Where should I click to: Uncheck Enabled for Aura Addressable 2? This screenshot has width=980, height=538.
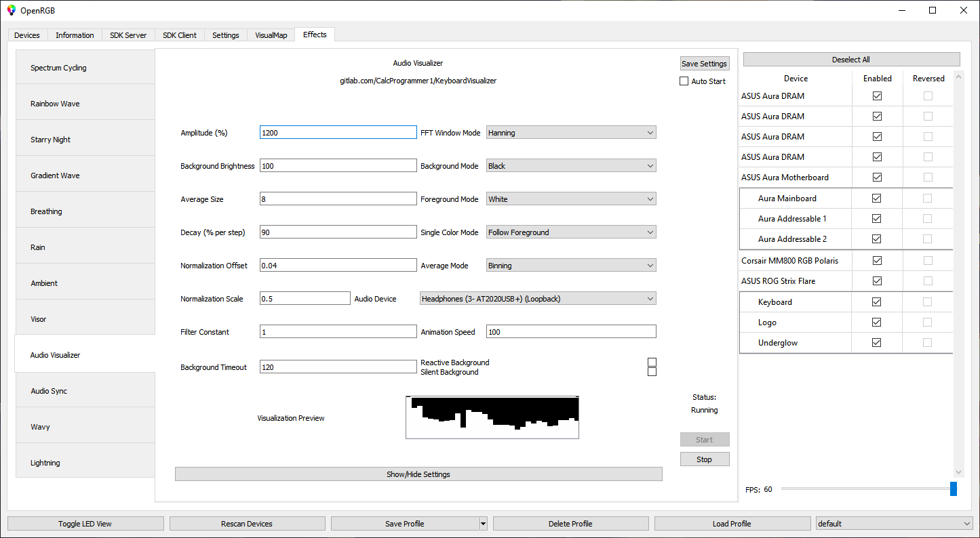tap(876, 239)
